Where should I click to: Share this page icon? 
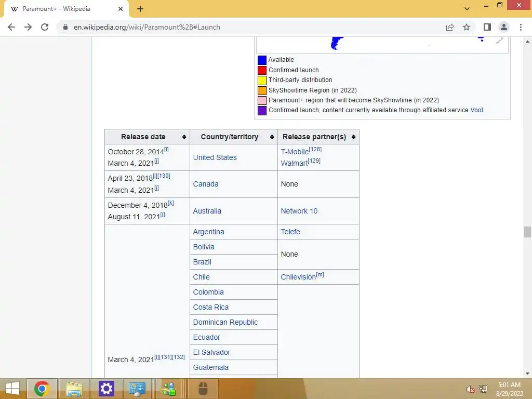tap(450, 27)
